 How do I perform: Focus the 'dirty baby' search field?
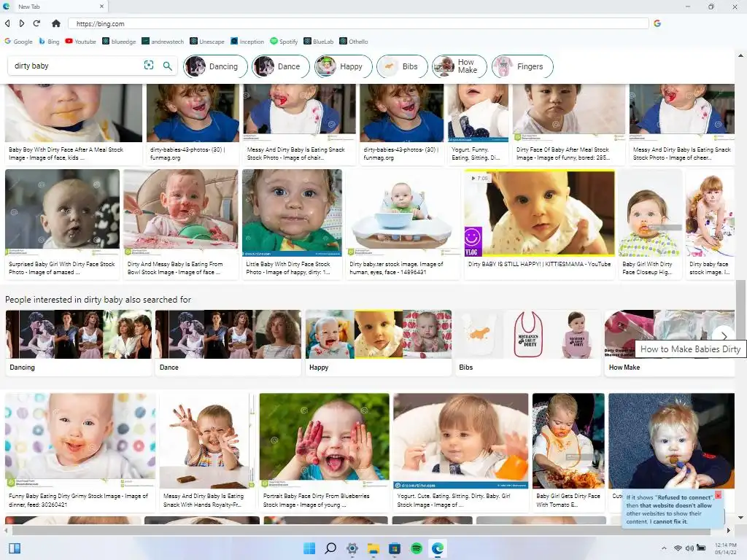(x=76, y=66)
